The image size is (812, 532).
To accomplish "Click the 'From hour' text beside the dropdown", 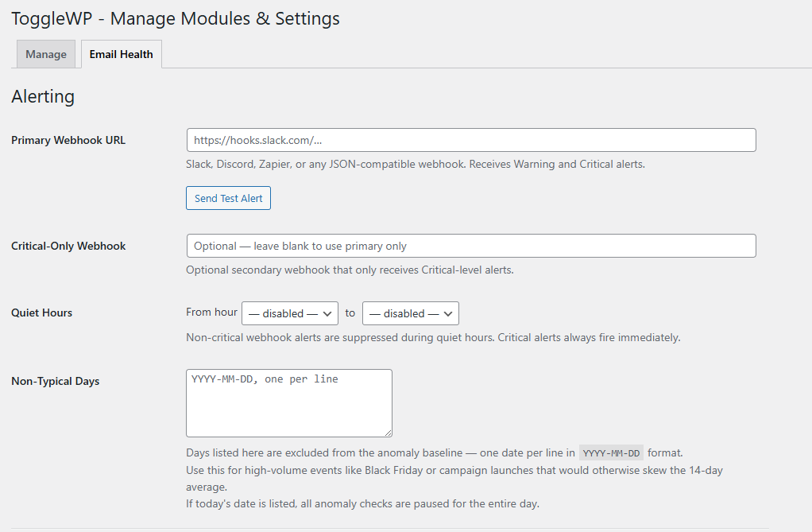I will pyautogui.click(x=211, y=313).
